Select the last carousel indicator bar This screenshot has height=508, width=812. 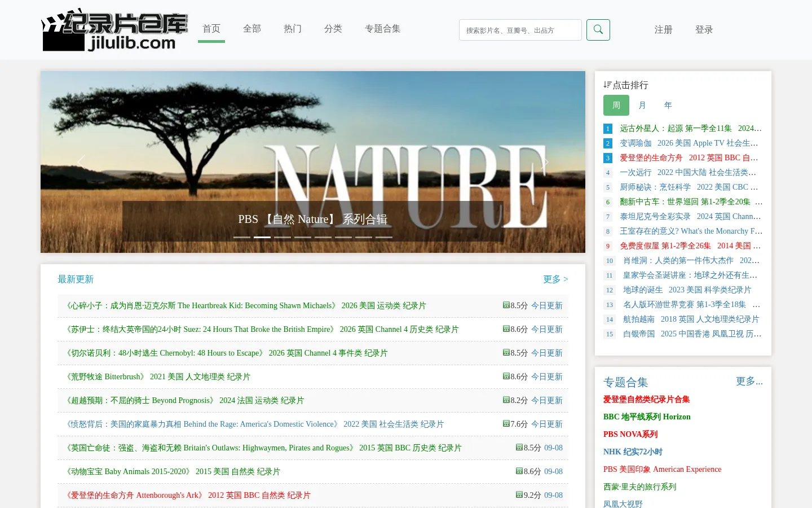tap(384, 237)
